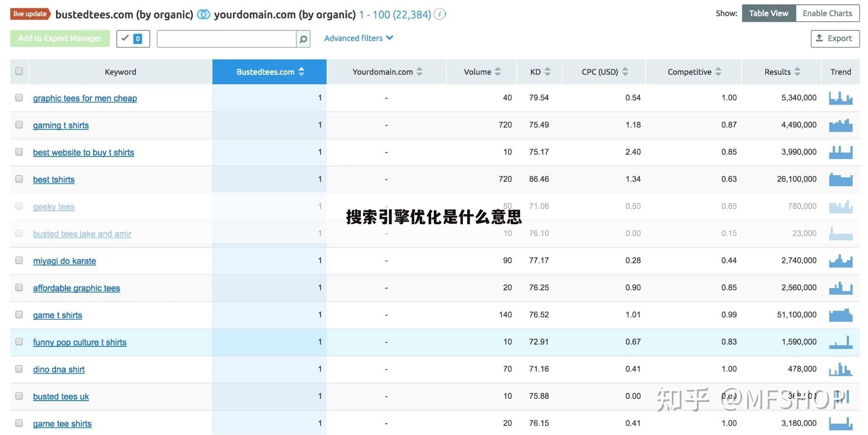This screenshot has height=435, width=868.
Task: Switch to Table View
Action: point(769,13)
